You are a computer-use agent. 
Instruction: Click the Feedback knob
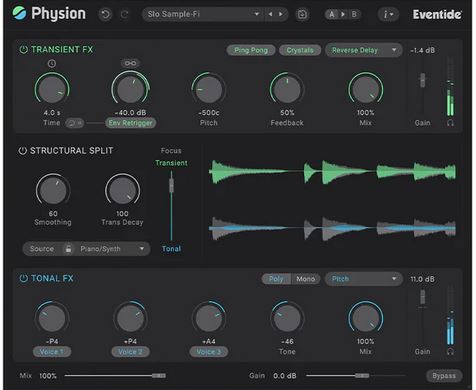coord(287,89)
